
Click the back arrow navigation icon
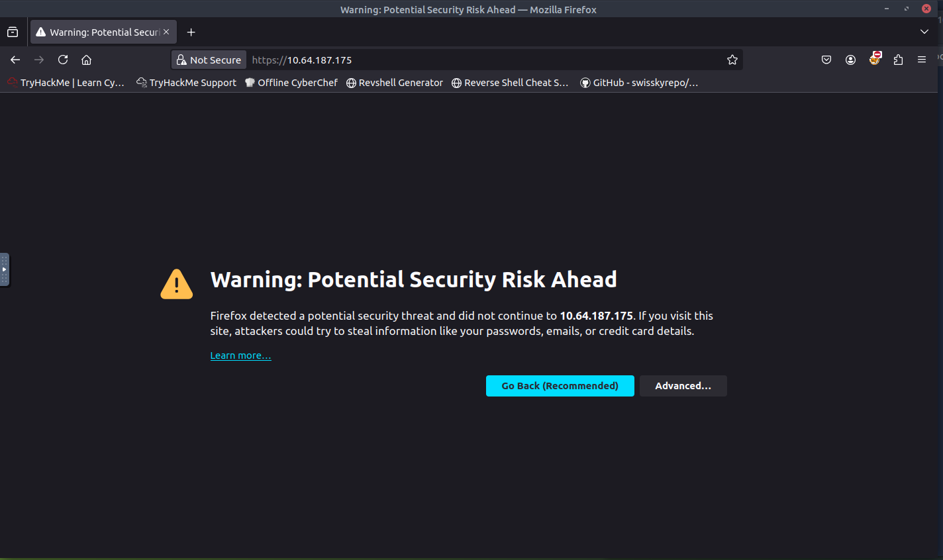tap(15, 60)
